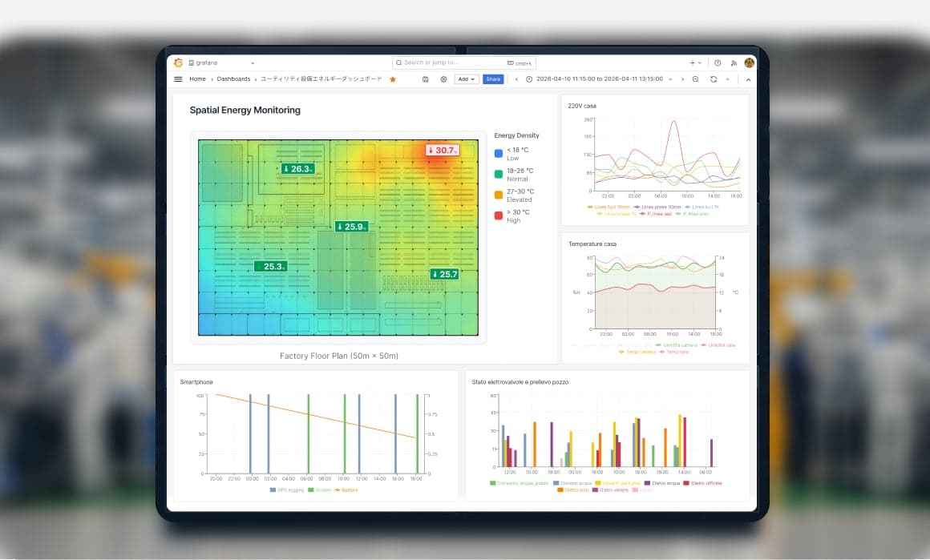This screenshot has width=930, height=560.
Task: Zoom out the time range
Action: (695, 79)
